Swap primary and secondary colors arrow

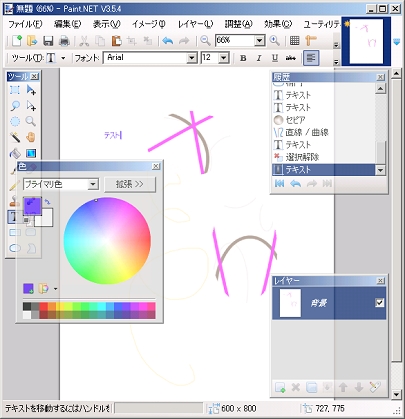[x=47, y=202]
